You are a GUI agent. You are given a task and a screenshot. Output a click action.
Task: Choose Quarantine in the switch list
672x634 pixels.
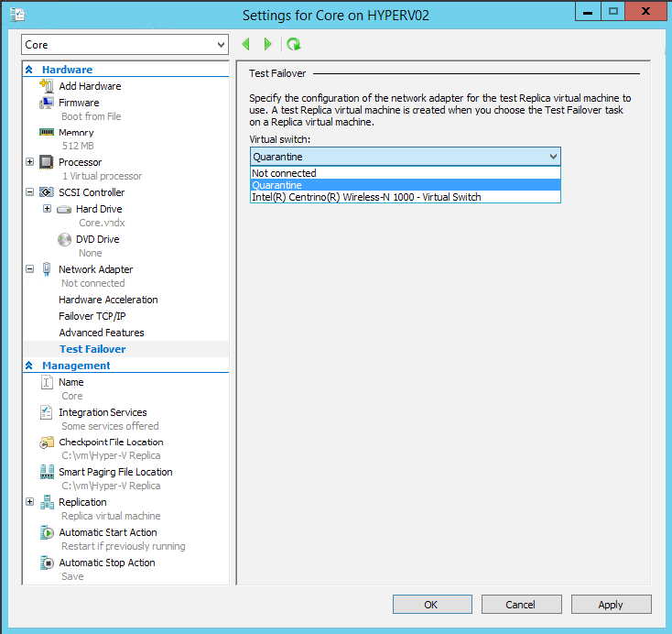[x=405, y=185]
